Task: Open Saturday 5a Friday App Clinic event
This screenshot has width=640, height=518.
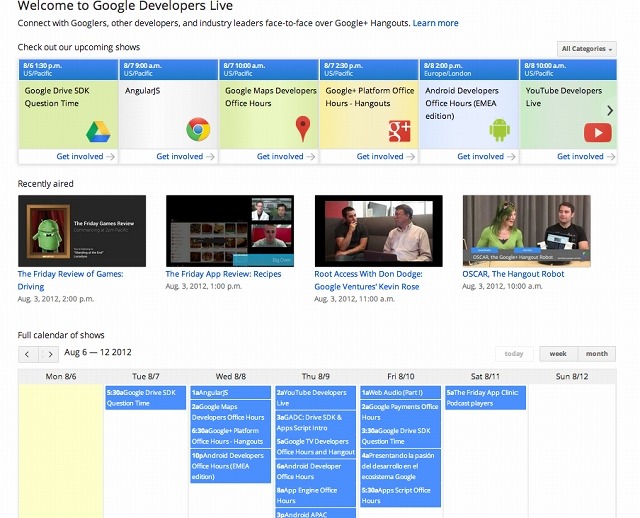Action: click(485, 398)
